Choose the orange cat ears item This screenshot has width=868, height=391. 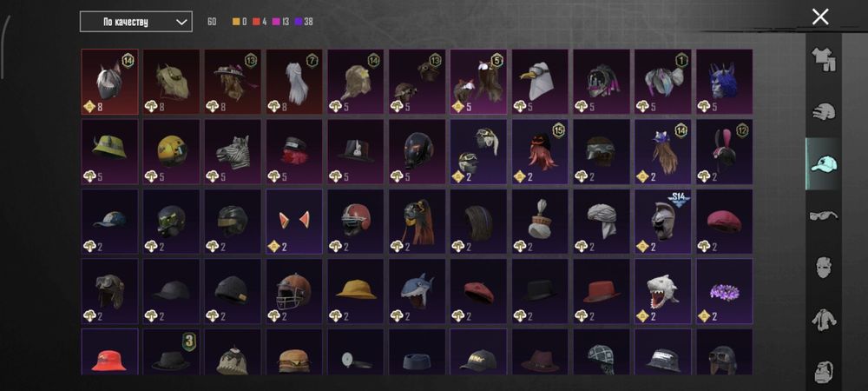tap(294, 222)
